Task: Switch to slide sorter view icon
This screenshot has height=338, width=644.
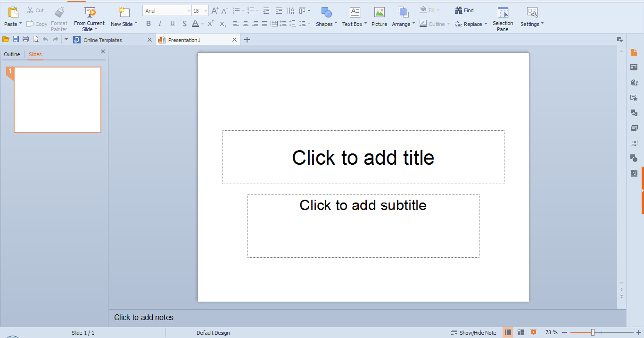Action: pos(521,333)
